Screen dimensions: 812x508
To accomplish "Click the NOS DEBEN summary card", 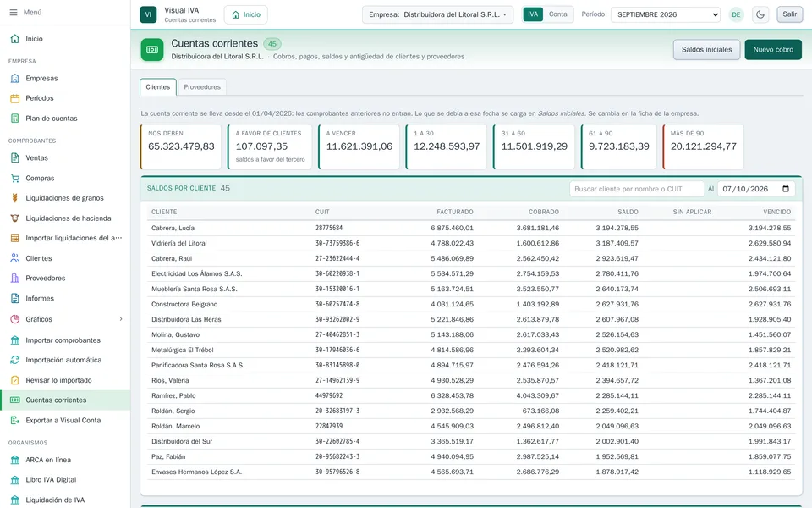I will (x=181, y=147).
